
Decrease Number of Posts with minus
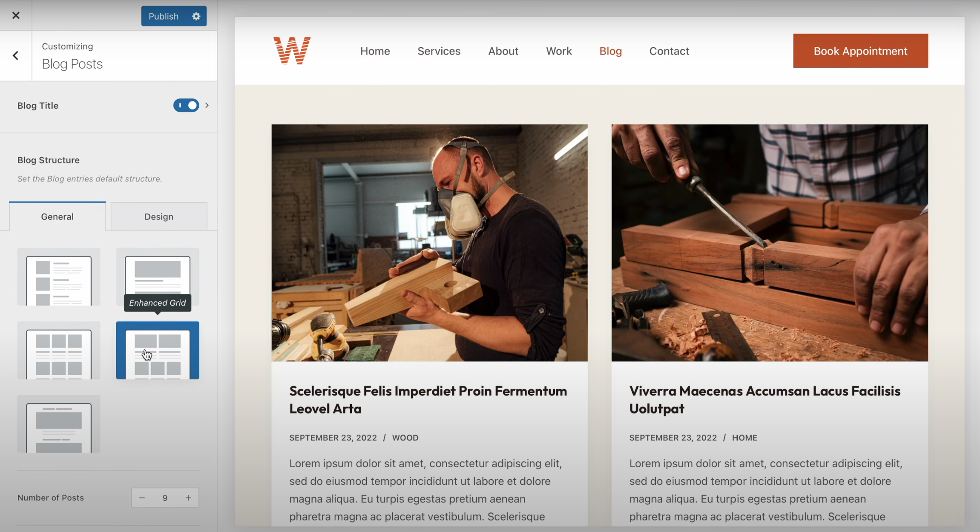click(x=142, y=498)
